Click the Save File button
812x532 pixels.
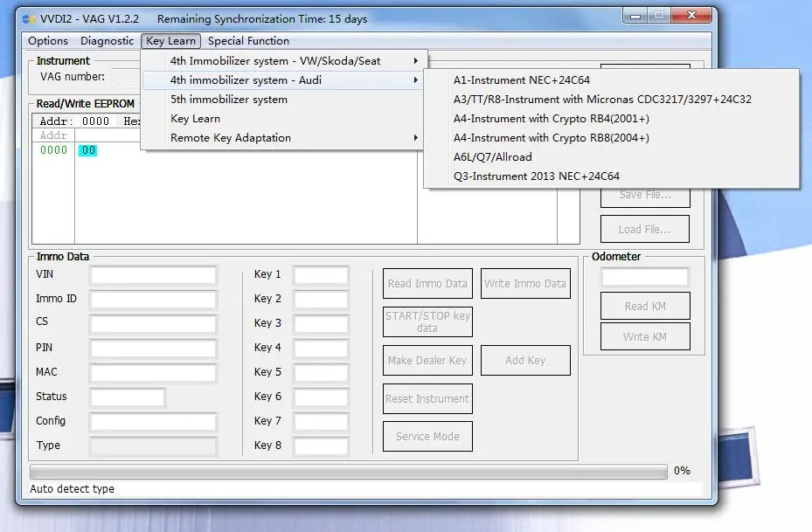pos(644,198)
